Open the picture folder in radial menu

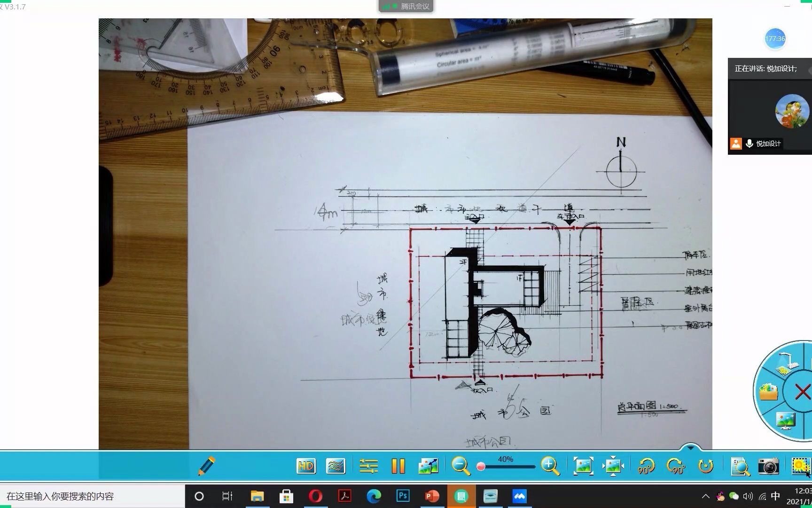[769, 391]
